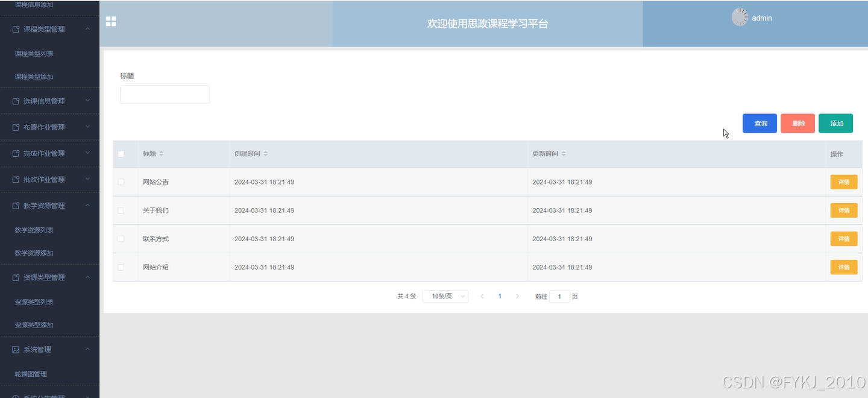Open the 10条/页 page size dropdown
Image resolution: width=868 pixels, height=398 pixels.
pos(445,296)
